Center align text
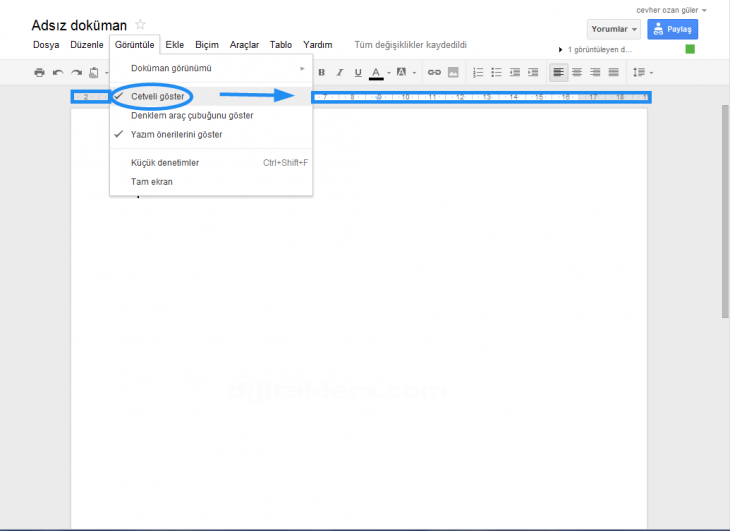The width and height of the screenshot is (730, 531). [577, 73]
